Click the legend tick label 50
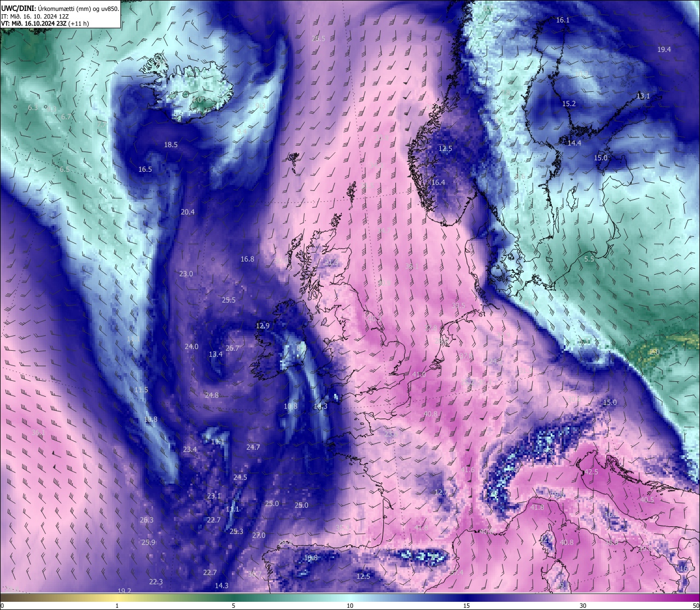 tap(696, 606)
